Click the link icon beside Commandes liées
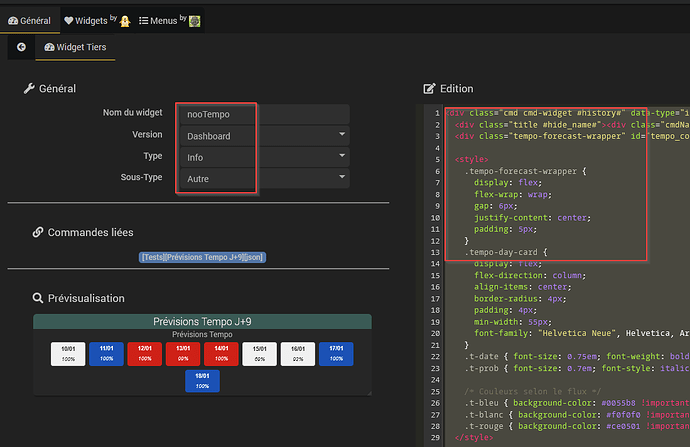This screenshot has width=690, height=447. pos(38,233)
